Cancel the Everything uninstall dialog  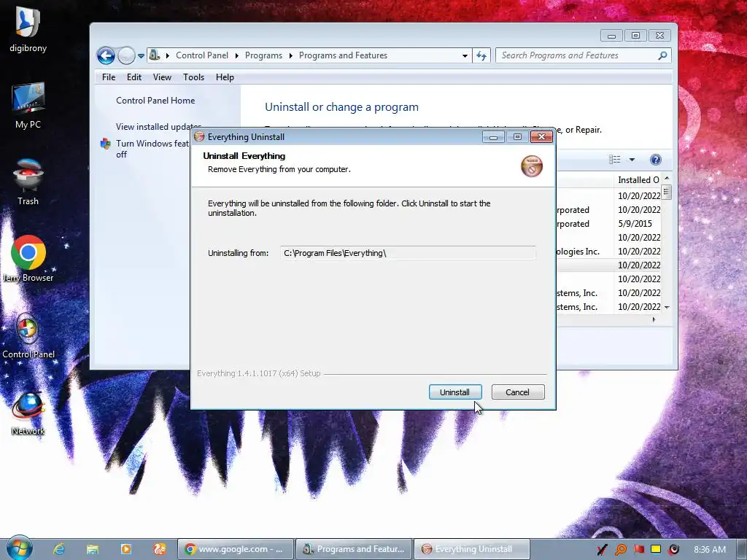[x=517, y=392]
